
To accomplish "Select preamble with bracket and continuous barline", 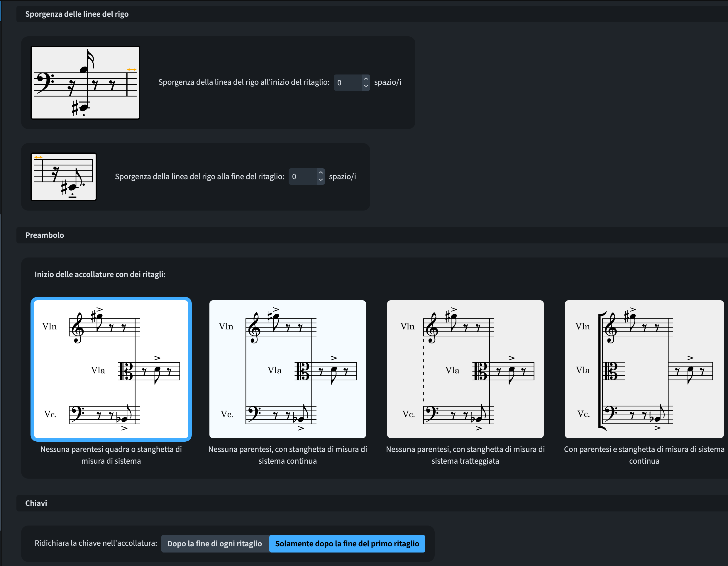I will [x=644, y=369].
